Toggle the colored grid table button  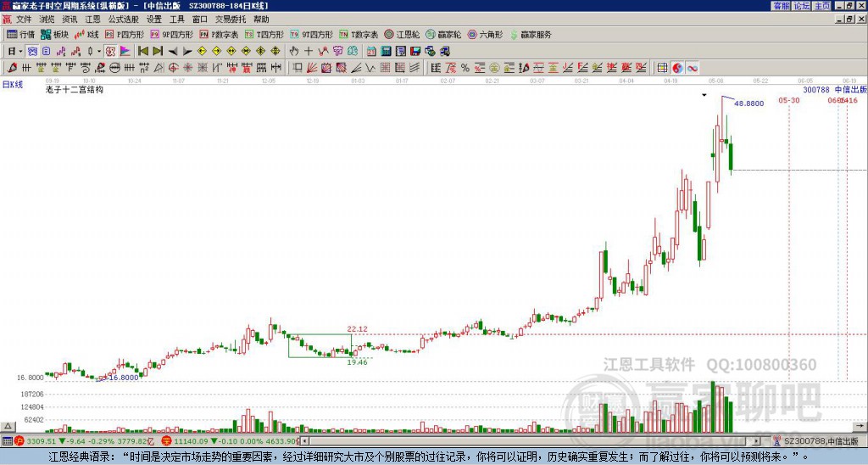[662, 68]
